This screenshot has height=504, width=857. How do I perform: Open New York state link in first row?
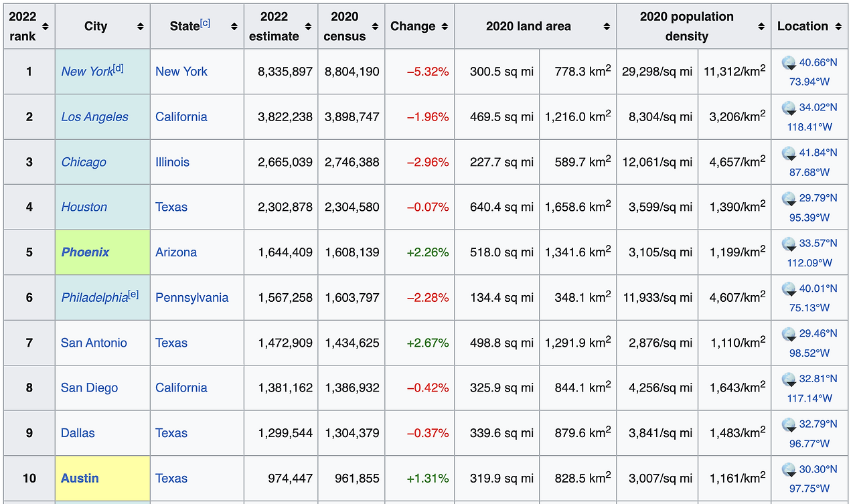tap(181, 72)
